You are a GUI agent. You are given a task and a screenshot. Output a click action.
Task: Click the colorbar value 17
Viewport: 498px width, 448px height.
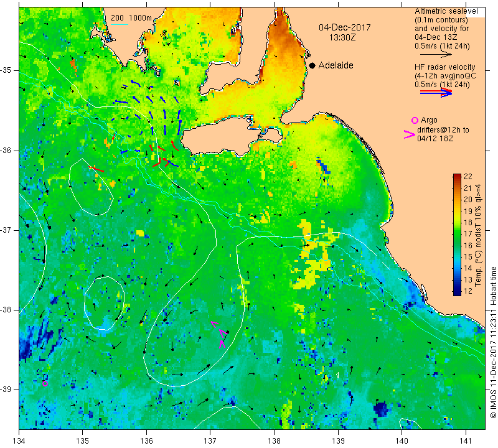(x=468, y=234)
